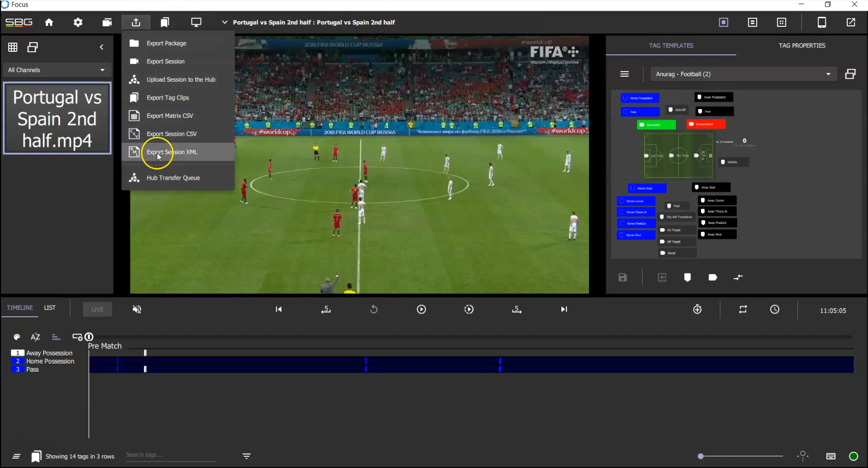Click the save icon below tag template
This screenshot has width=868, height=468.
(x=623, y=278)
